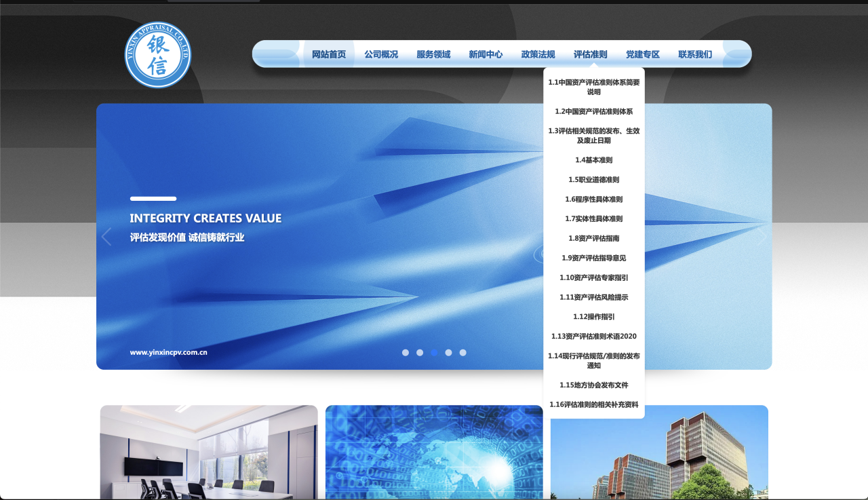Select 1.1中国资产评估准则体系简要说明 from the dropdown

click(x=594, y=87)
